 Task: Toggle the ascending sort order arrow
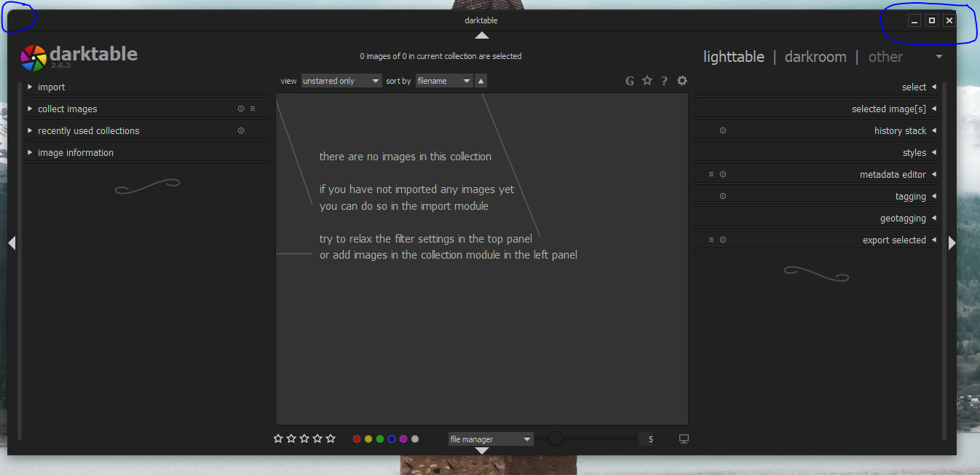[481, 81]
